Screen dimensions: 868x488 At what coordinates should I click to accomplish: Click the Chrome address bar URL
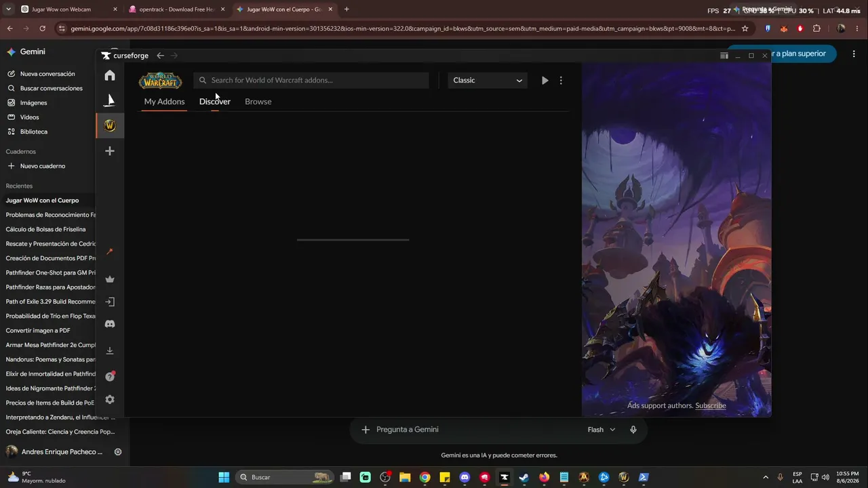point(403,28)
